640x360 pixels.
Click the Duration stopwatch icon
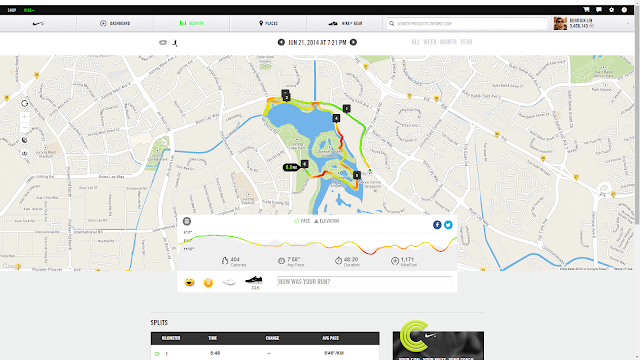(x=338, y=261)
